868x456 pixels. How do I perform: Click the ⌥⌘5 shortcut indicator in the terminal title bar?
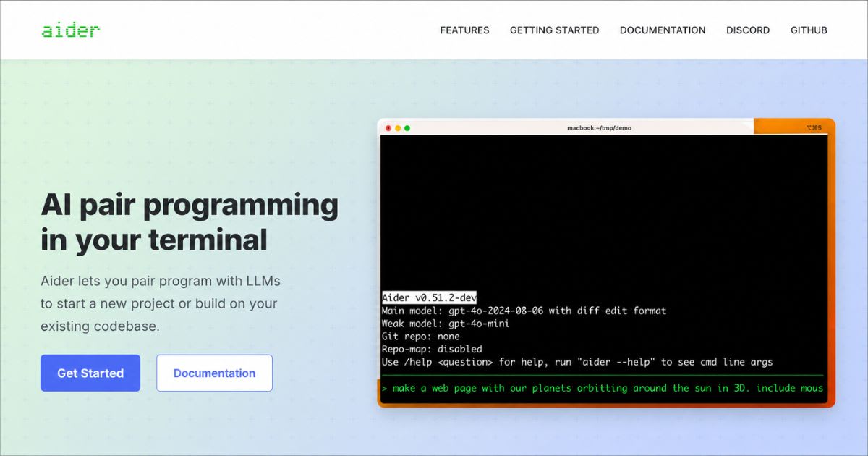click(814, 128)
